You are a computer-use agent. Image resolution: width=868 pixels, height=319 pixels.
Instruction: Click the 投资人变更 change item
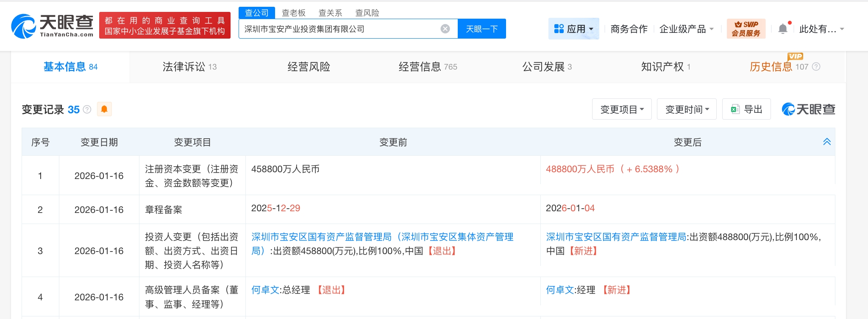tap(192, 251)
